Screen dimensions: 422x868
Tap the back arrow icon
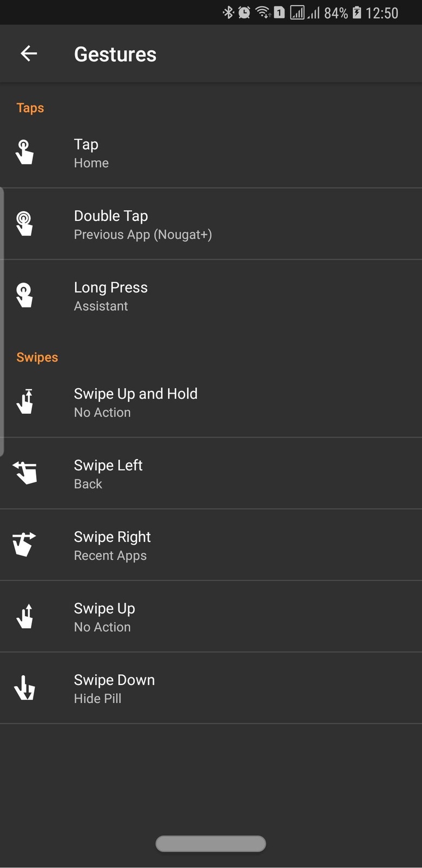tap(29, 54)
